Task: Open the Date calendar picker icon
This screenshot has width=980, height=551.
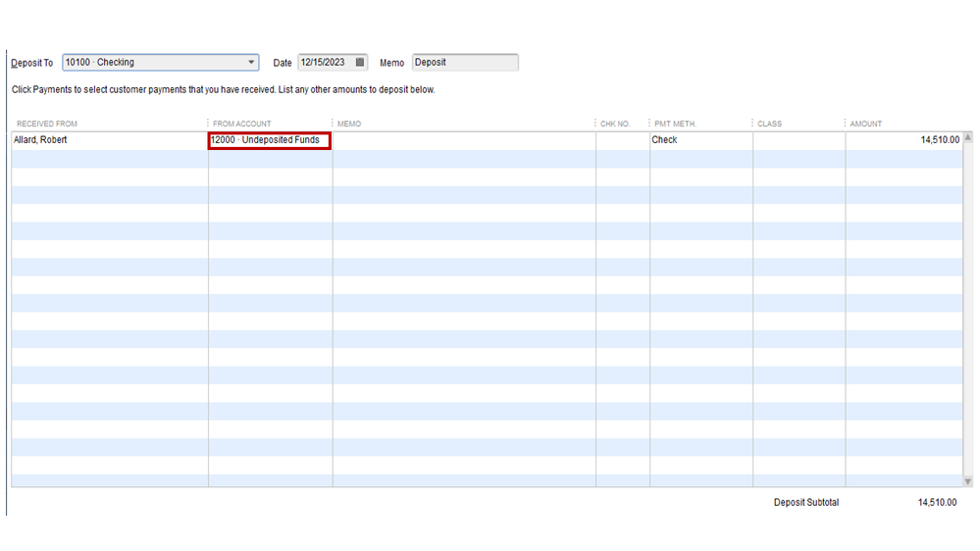Action: tap(359, 62)
